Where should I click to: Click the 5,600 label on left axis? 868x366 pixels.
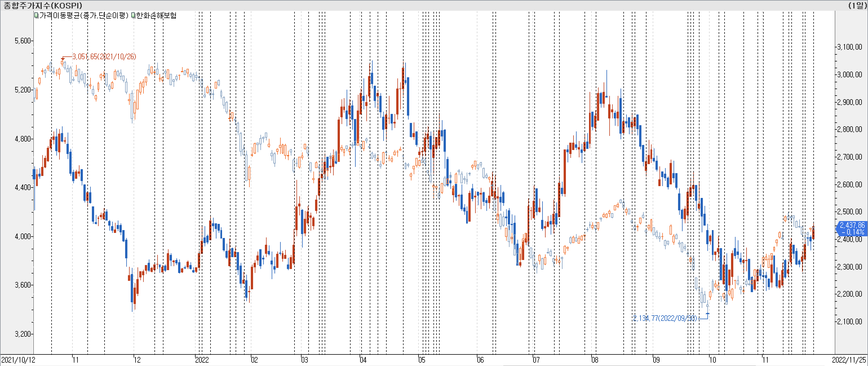point(22,41)
